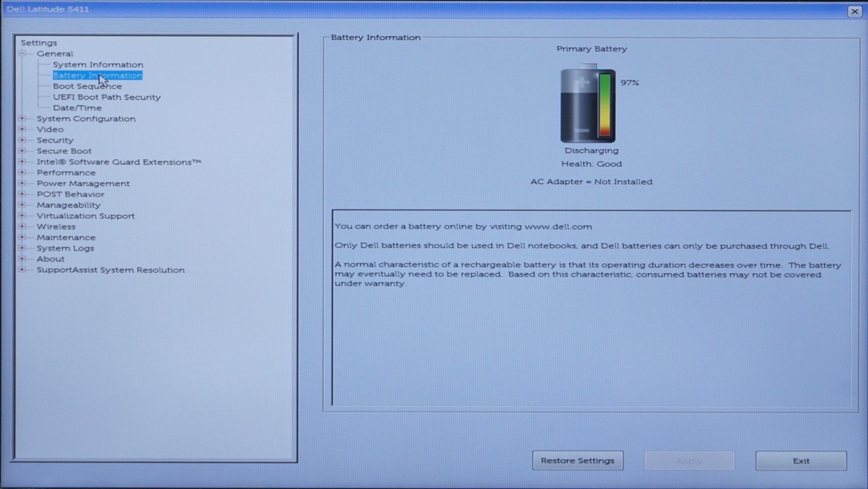The image size is (868, 489).
Task: Expand the Power Management node
Action: (x=22, y=183)
